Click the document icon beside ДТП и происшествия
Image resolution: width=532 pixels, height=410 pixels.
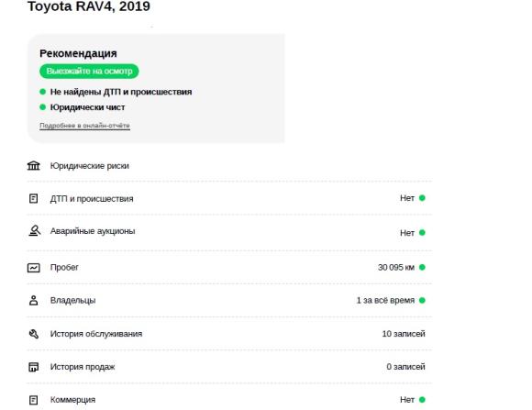click(33, 198)
